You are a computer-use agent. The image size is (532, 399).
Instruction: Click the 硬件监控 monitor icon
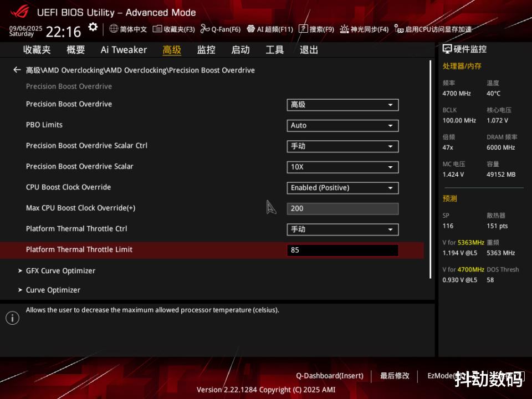(x=447, y=49)
